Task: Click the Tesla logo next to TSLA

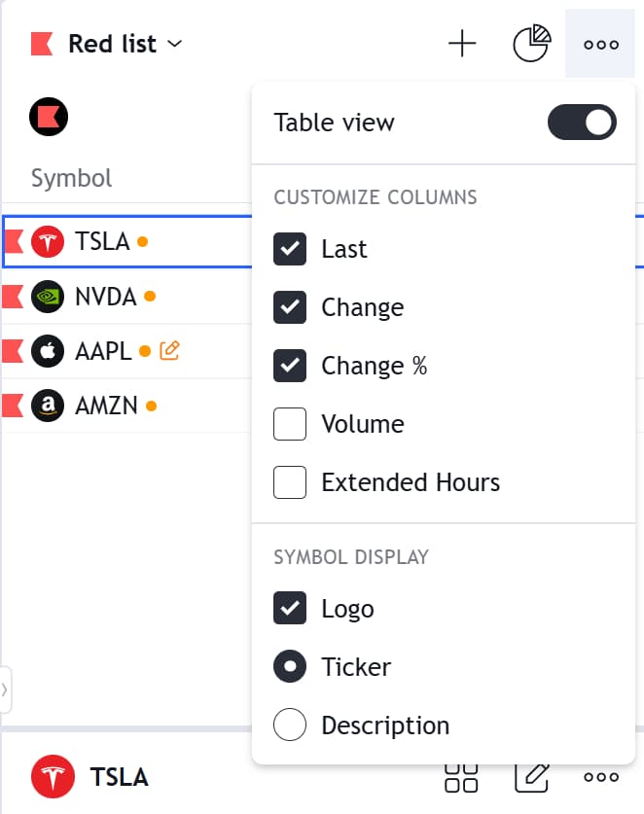Action: (47, 241)
